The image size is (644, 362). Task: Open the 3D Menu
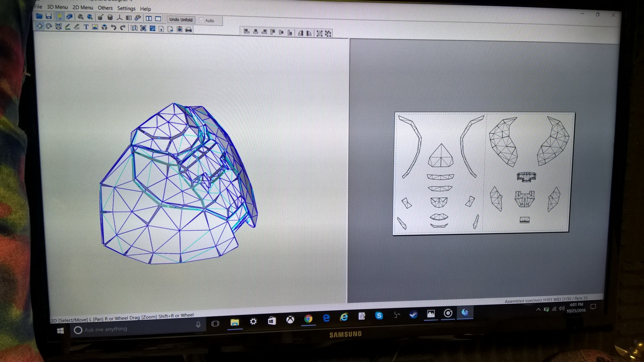[57, 7]
